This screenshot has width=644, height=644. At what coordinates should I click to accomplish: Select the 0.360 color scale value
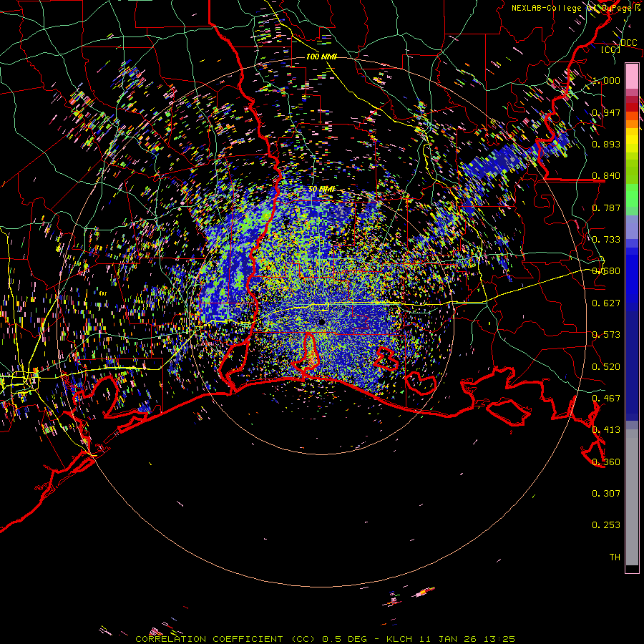click(606, 462)
